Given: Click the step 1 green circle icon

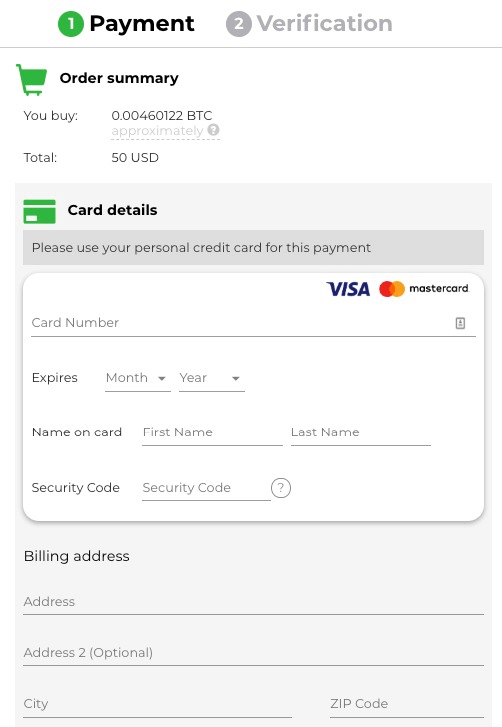Looking at the screenshot, I should click(x=70, y=24).
